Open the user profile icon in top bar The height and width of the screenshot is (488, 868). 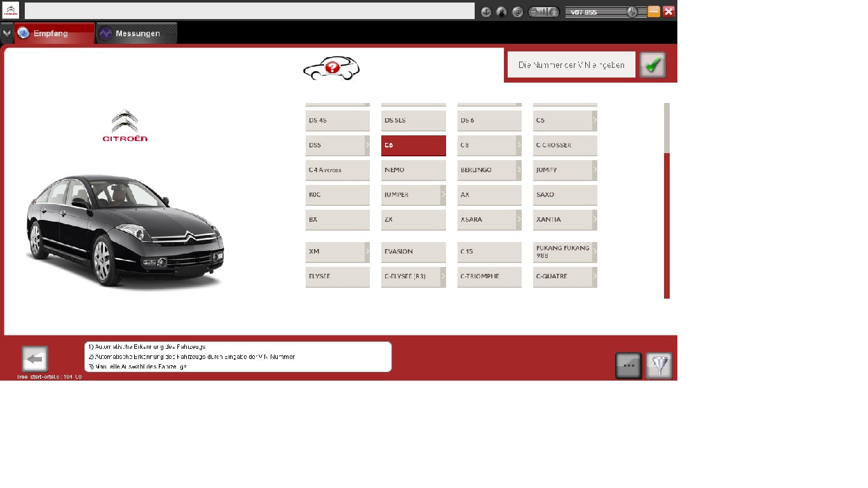(x=501, y=11)
